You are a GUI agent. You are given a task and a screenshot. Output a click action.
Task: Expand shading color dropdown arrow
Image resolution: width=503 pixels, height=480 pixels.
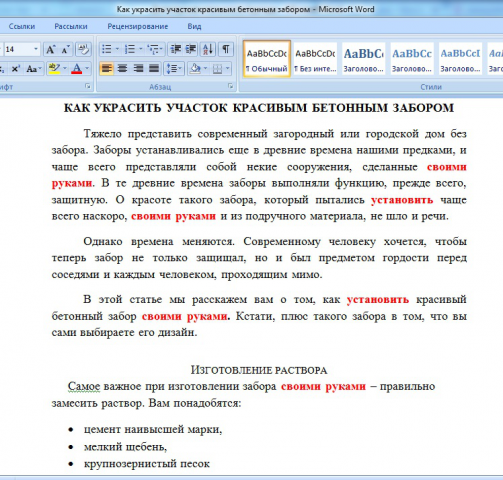205,69
